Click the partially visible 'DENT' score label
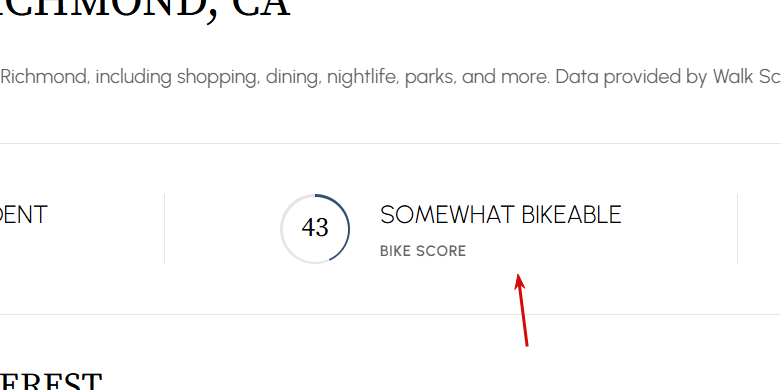Image resolution: width=781 pixels, height=390 pixels. click(x=23, y=215)
